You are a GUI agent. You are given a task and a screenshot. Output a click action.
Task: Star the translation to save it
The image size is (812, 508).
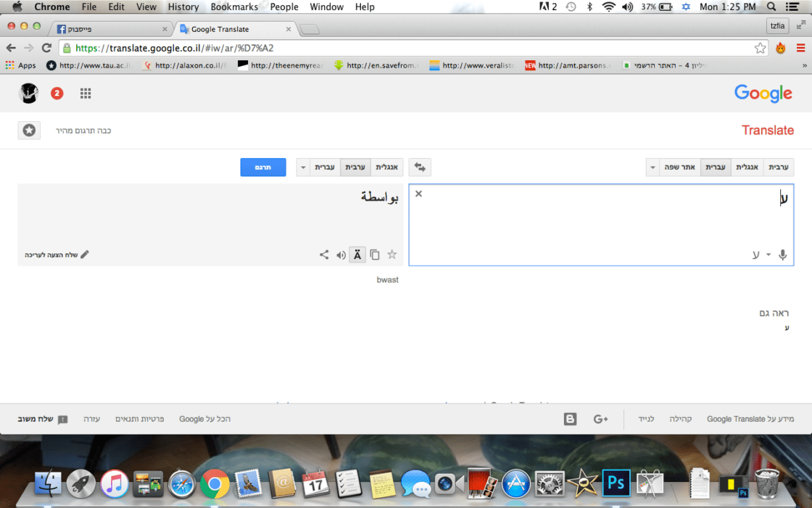pyautogui.click(x=392, y=255)
